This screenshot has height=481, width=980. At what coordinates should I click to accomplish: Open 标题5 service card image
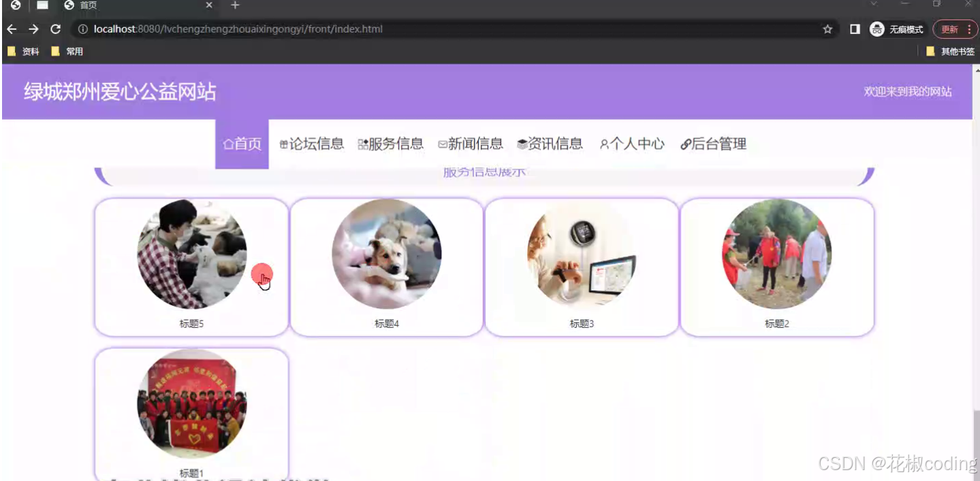[x=191, y=254]
